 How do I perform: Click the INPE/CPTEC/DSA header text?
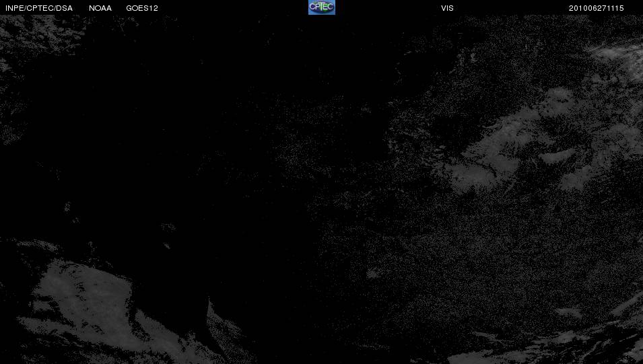click(39, 8)
